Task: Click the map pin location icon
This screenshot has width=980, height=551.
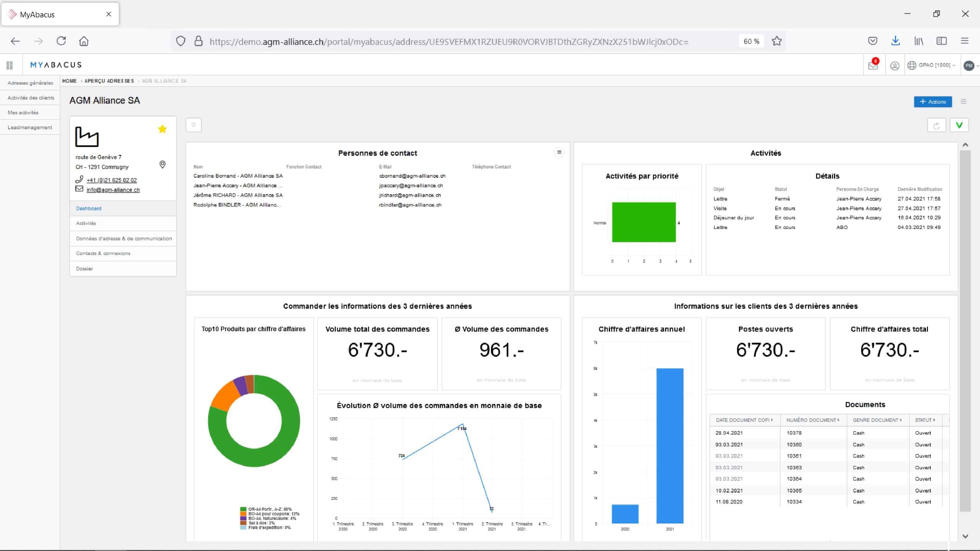Action: click(x=162, y=165)
